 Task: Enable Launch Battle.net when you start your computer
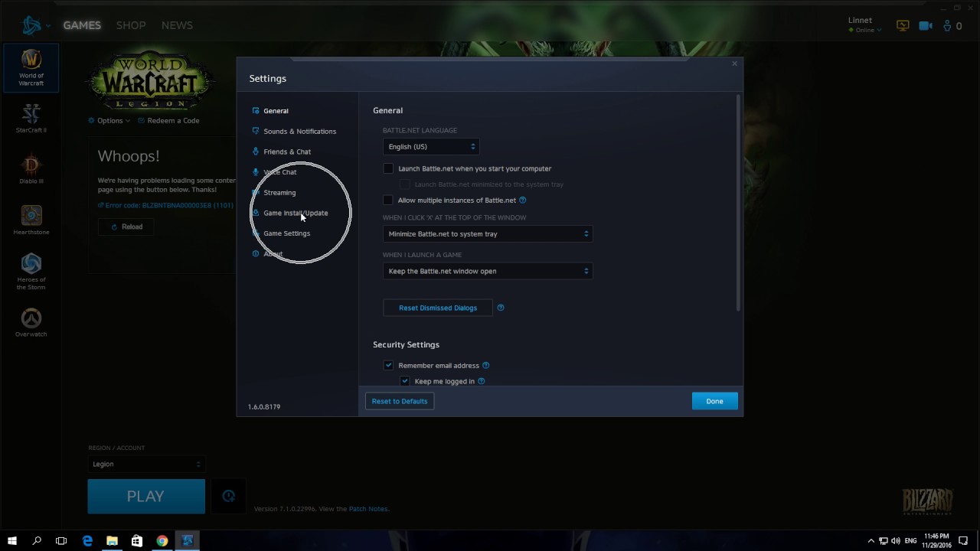pyautogui.click(x=388, y=168)
